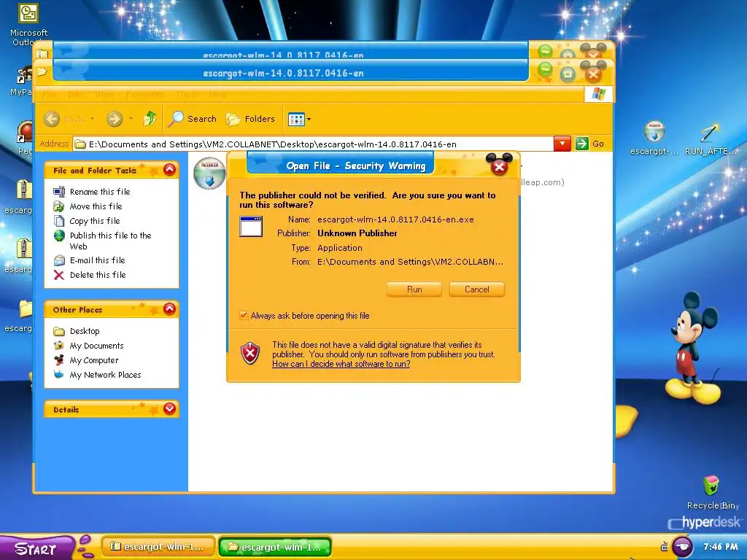Open the Help menu in Explorer
The width and height of the screenshot is (747, 560).
217,94
